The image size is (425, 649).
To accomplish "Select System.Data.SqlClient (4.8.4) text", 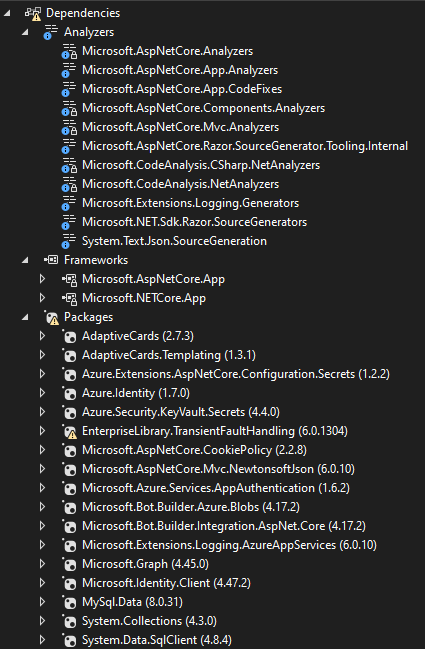I will click(157, 640).
